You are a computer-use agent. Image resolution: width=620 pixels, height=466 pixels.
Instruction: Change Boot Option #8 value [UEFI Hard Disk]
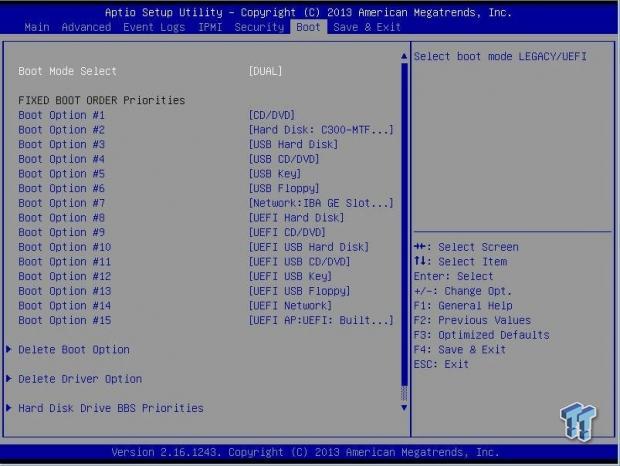(296, 217)
